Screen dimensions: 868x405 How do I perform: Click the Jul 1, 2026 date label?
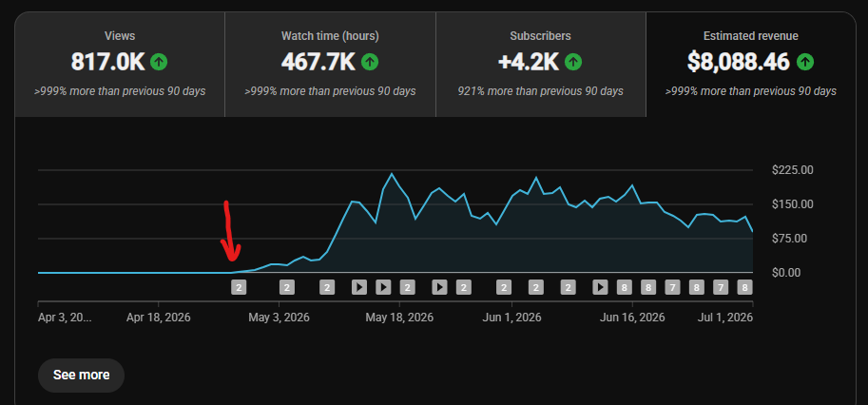[x=725, y=318]
